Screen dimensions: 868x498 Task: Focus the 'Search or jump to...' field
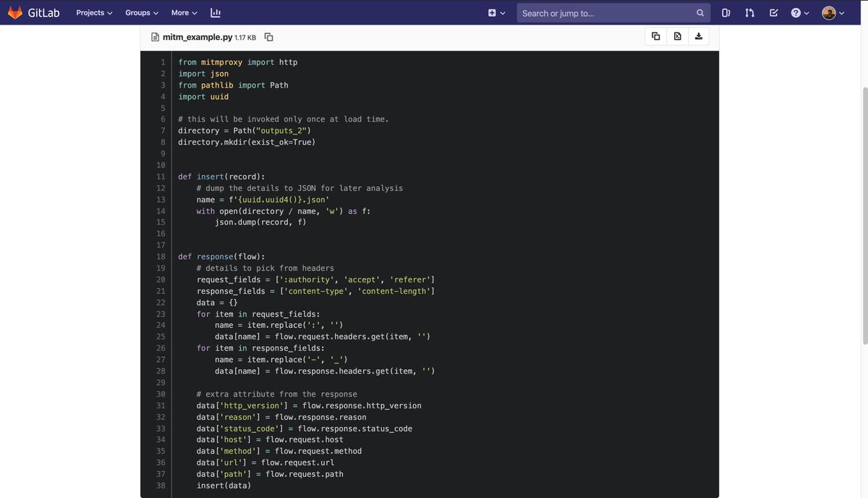coord(604,12)
